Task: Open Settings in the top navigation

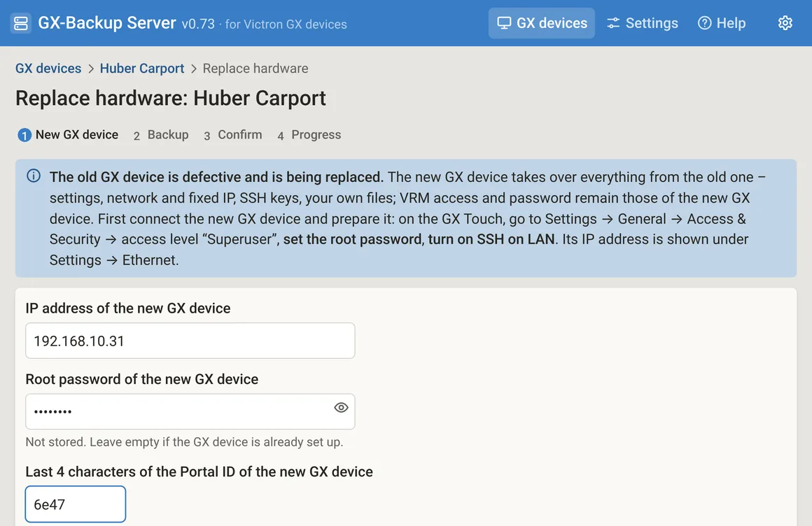Action: pyautogui.click(x=642, y=23)
